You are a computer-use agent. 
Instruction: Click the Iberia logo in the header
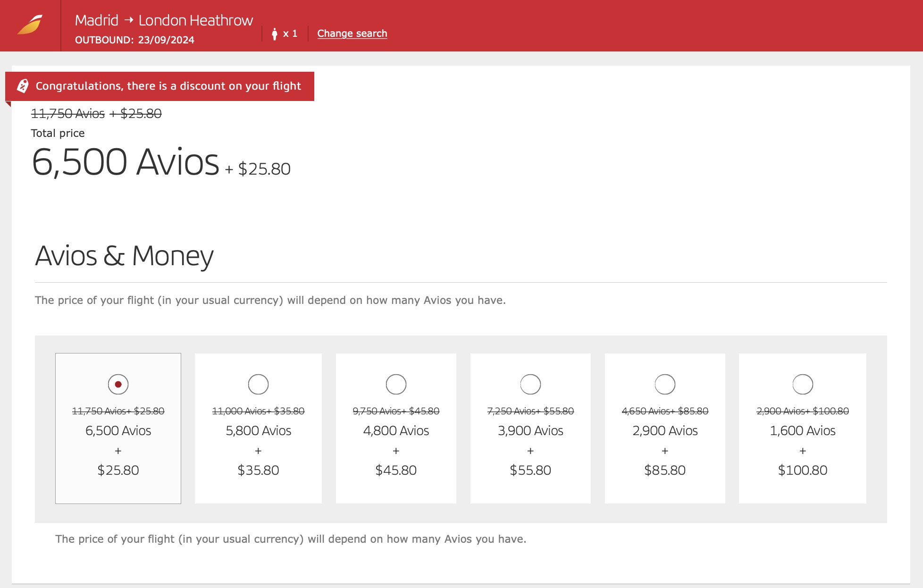(x=30, y=25)
